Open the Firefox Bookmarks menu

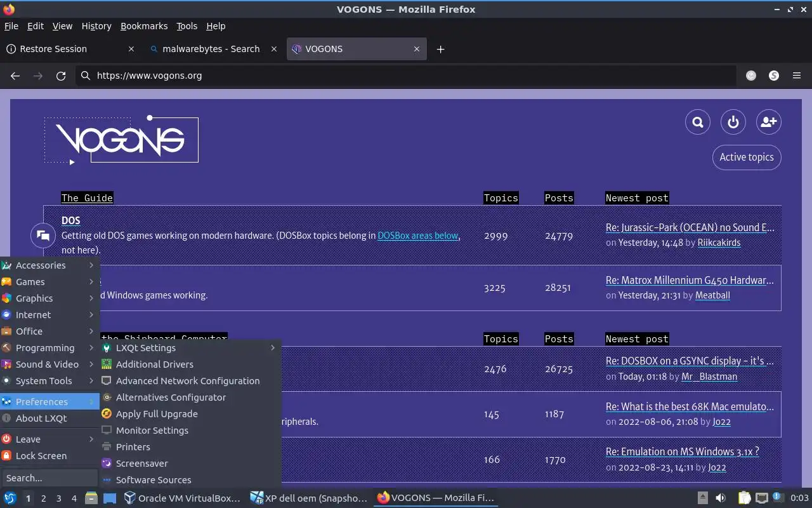144,26
